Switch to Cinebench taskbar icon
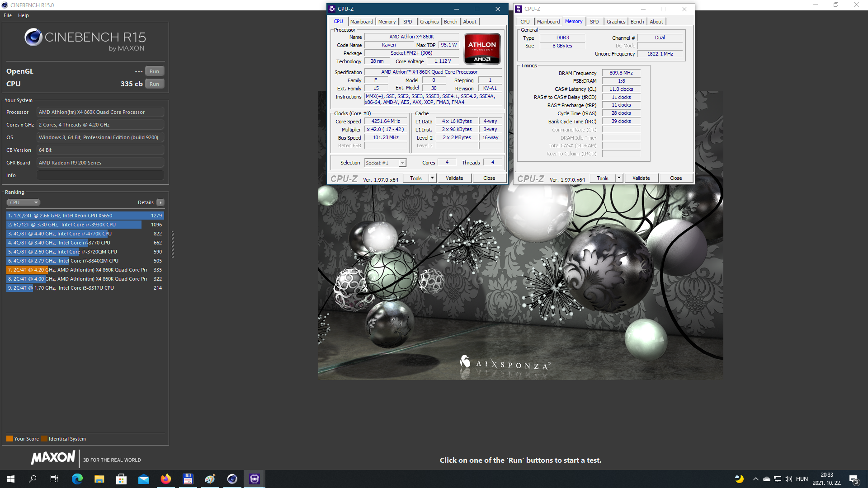The image size is (868, 488). pyautogui.click(x=232, y=479)
